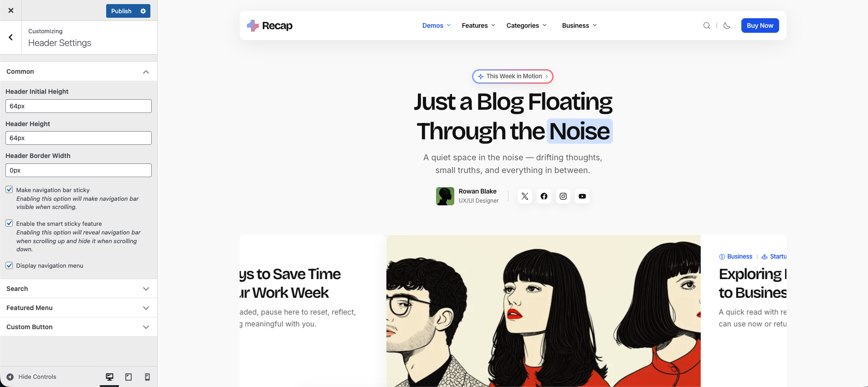This screenshot has height=387, width=868.
Task: Open the YouTube social icon
Action: pyautogui.click(x=582, y=196)
